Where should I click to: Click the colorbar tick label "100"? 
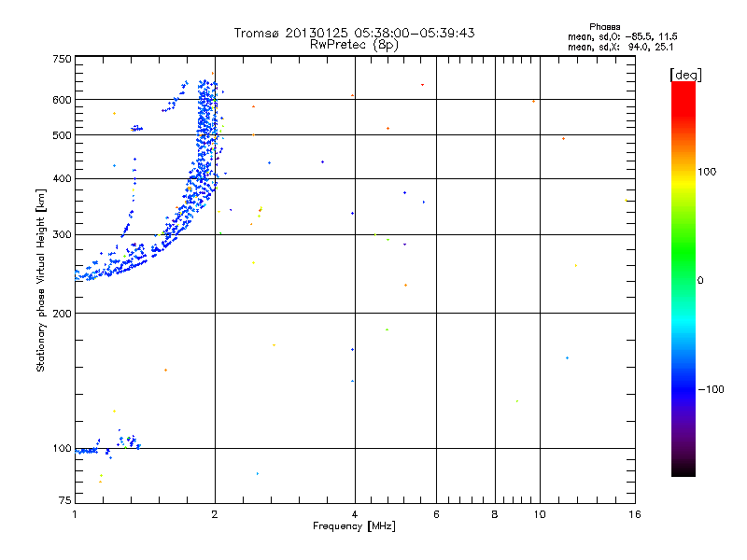pos(707,172)
